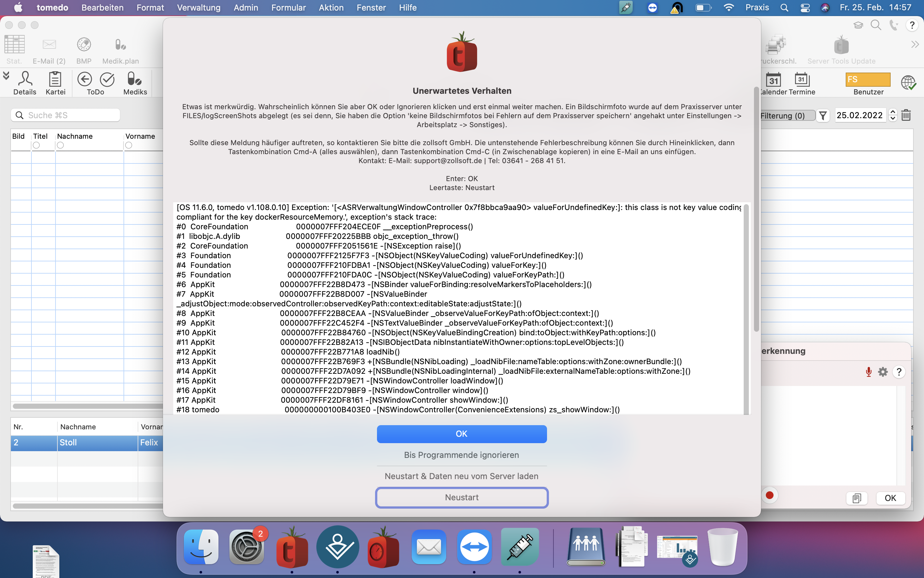Adjust the date stepper arrows

tap(893, 115)
